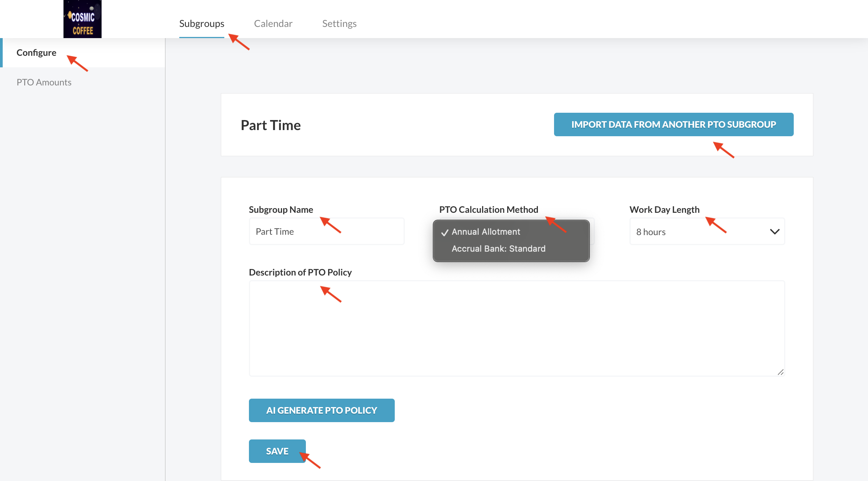Screen dimensions: 868x481
Task: Focus the Description of PTO Policy textarea
Action: (516, 328)
